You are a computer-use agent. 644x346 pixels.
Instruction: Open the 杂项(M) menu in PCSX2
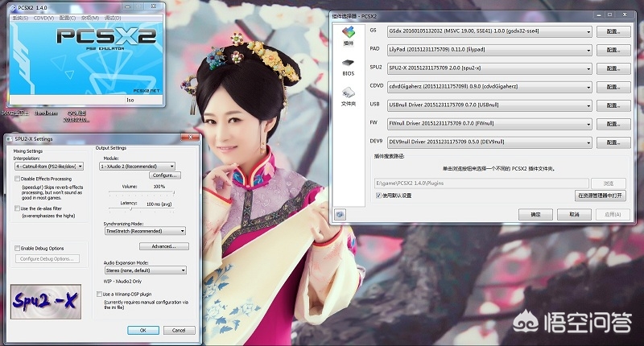point(90,18)
